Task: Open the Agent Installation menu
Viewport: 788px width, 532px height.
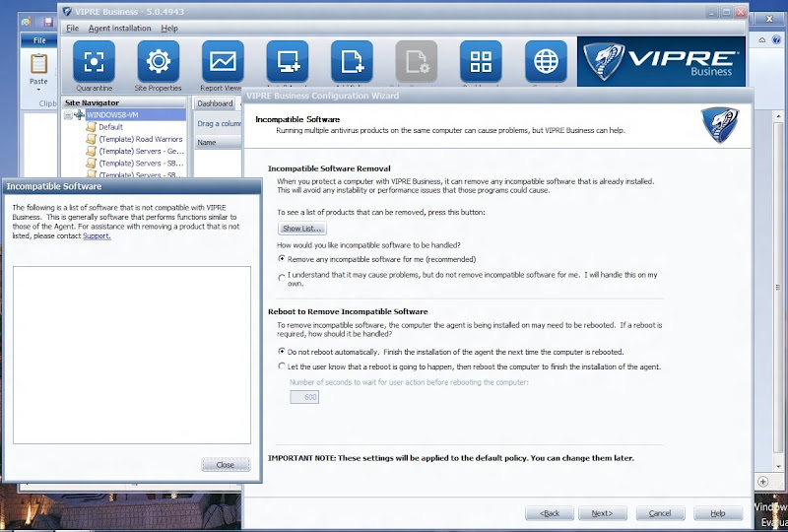Action: [x=119, y=29]
